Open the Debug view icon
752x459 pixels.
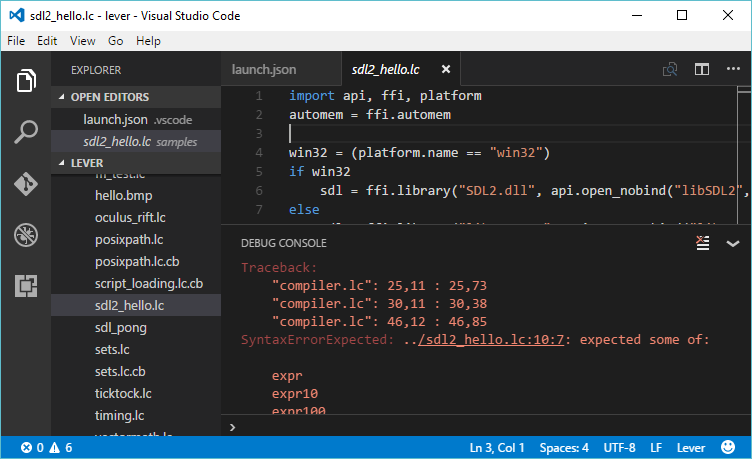26,235
